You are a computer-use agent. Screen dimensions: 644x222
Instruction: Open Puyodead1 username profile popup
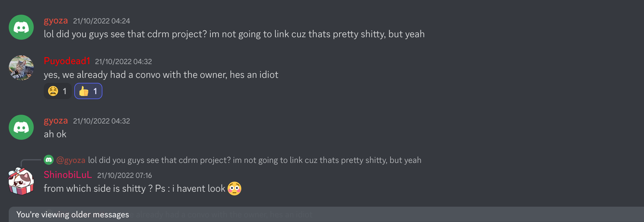[x=67, y=61]
